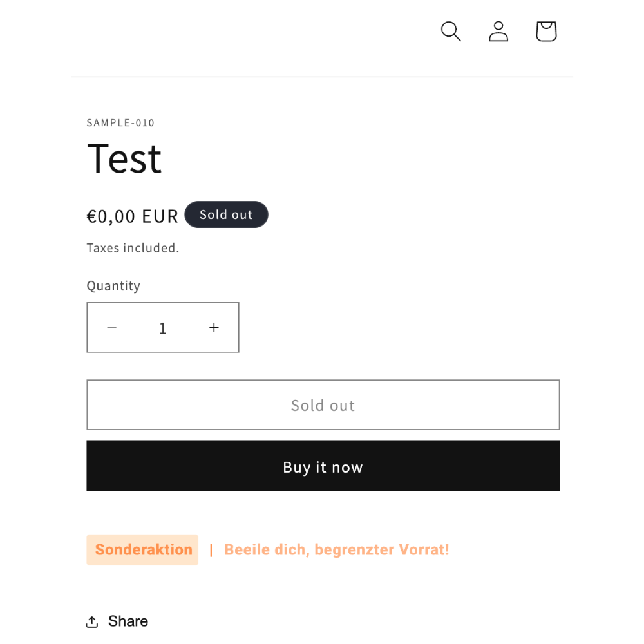This screenshot has width=644, height=644.
Task: Click the Sonderaktion promo badge
Action: point(142,550)
